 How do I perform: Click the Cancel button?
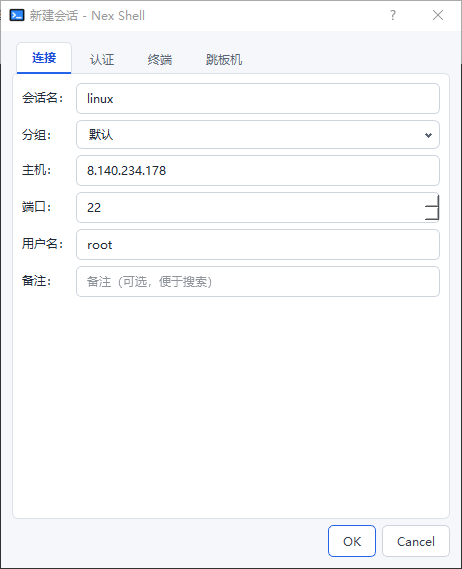pos(416,541)
